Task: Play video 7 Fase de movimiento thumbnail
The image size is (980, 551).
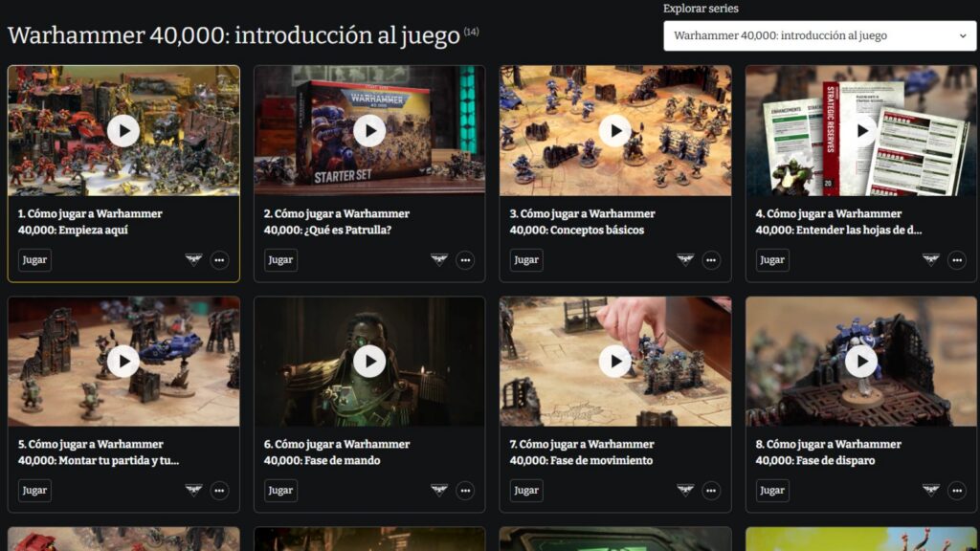Action: tap(615, 361)
